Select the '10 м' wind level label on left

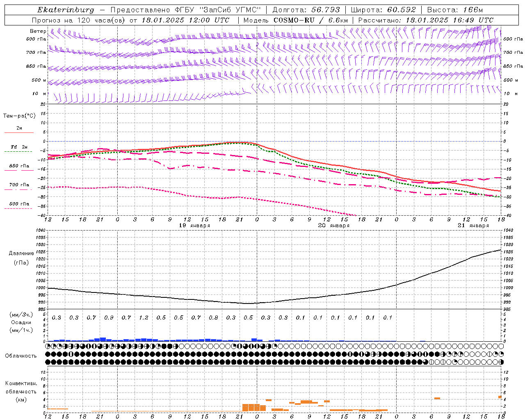pos(39,94)
